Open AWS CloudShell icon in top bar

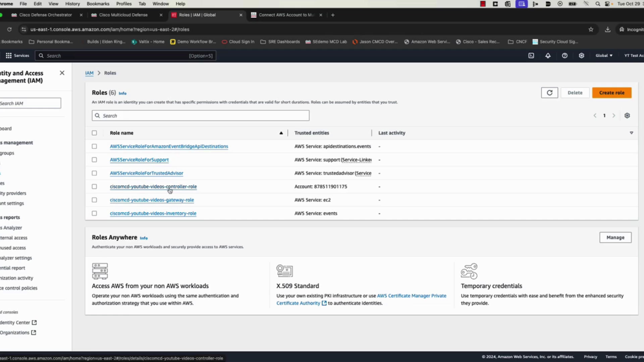tap(531, 56)
